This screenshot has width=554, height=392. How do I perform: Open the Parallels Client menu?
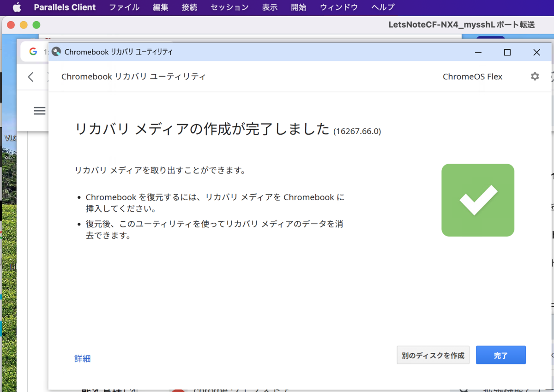(x=65, y=7)
